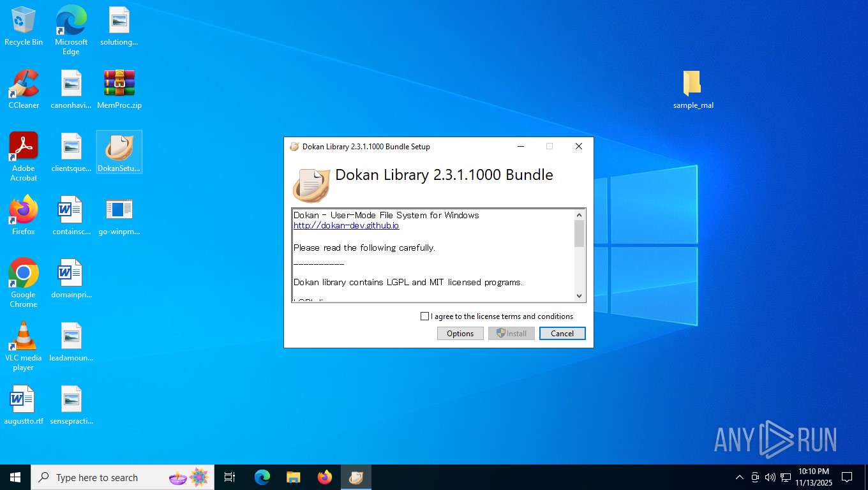Click the license scroll-up arrow
Image resolution: width=868 pixels, height=490 pixels.
580,215
